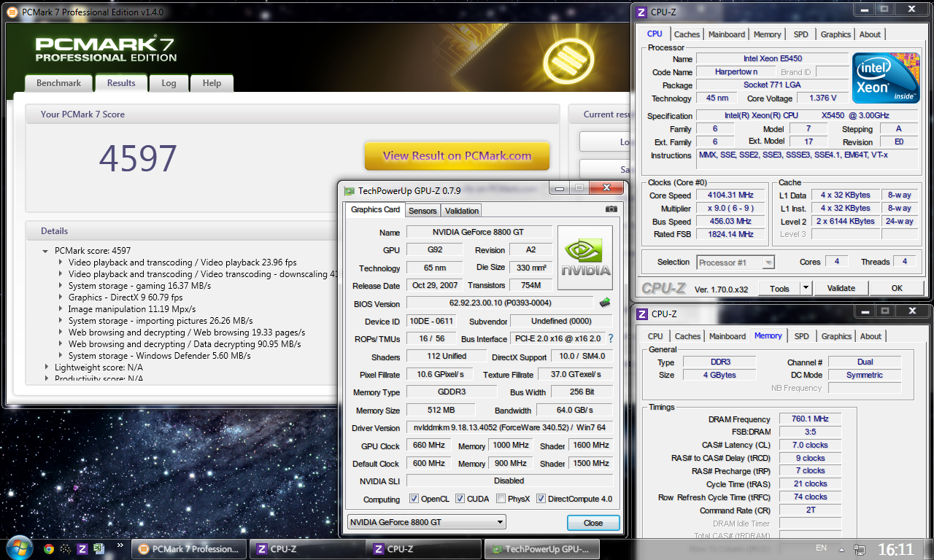The image size is (934, 560).
Task: Click the CAS# Latency value 7.0 clocks
Action: click(x=810, y=445)
